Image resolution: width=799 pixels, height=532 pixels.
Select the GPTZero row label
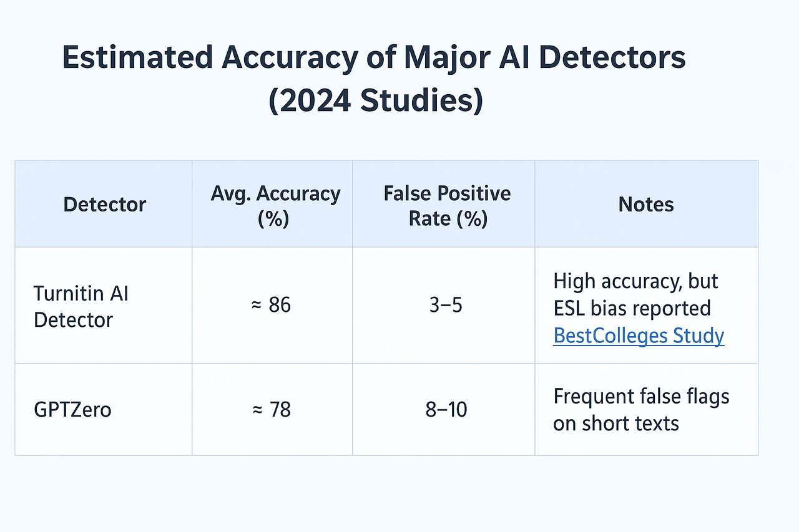pos(72,410)
